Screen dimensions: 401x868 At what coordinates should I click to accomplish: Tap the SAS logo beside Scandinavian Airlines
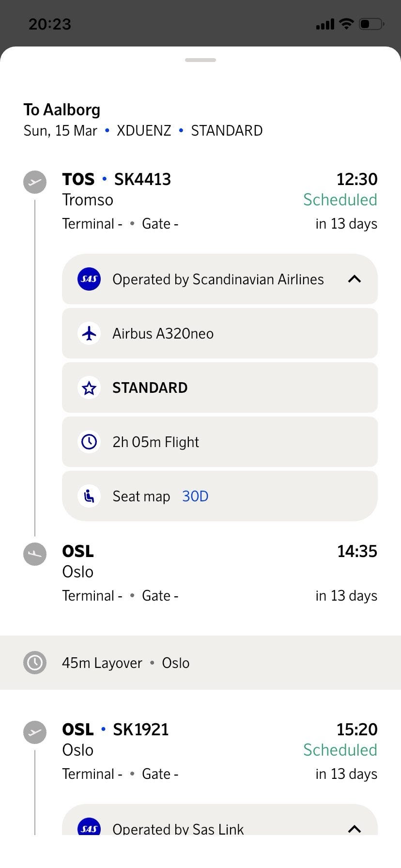(89, 279)
